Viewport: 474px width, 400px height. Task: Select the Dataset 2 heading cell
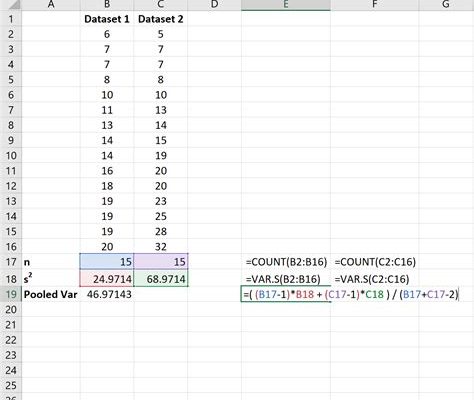tap(161, 19)
